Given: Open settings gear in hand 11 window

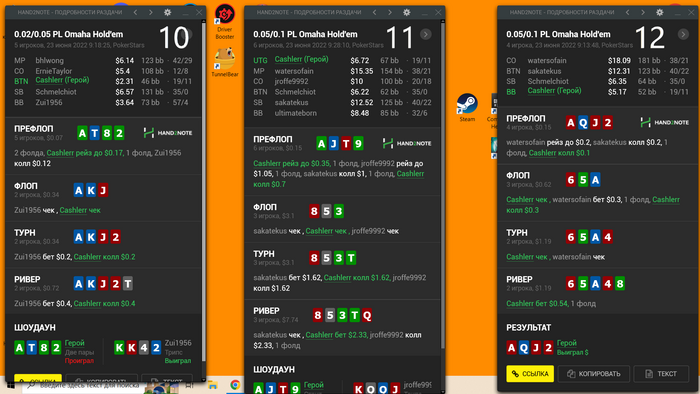Looking at the screenshot, I should tap(407, 12).
